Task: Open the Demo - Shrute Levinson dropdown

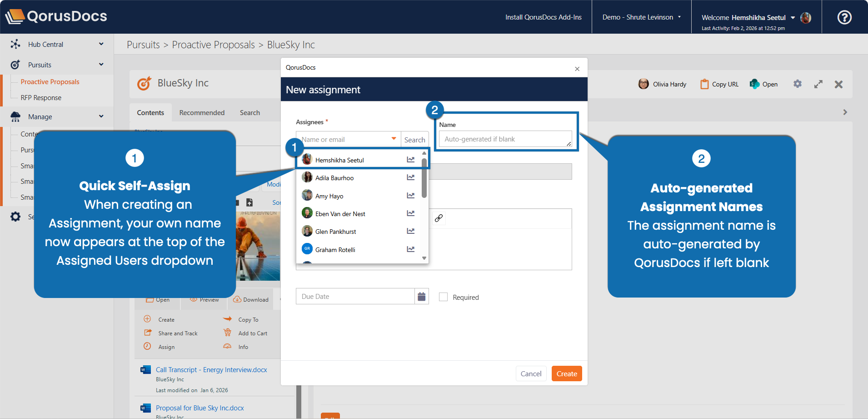Action: coord(641,17)
